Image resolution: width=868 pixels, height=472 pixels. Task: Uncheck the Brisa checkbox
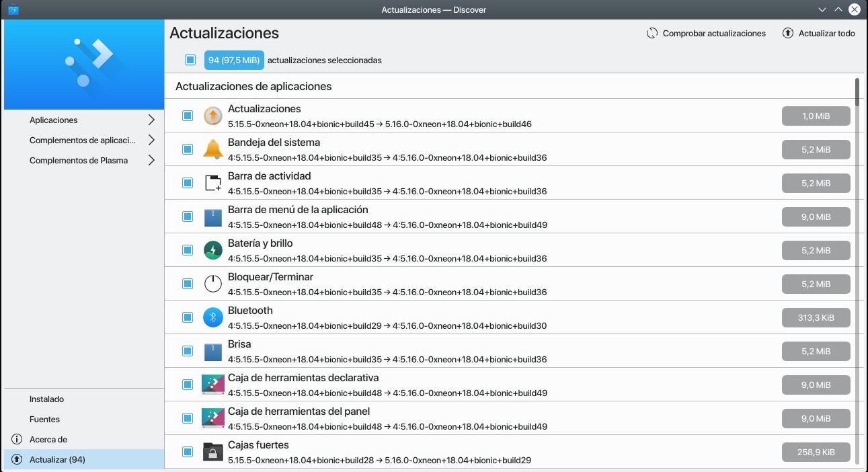pyautogui.click(x=188, y=351)
